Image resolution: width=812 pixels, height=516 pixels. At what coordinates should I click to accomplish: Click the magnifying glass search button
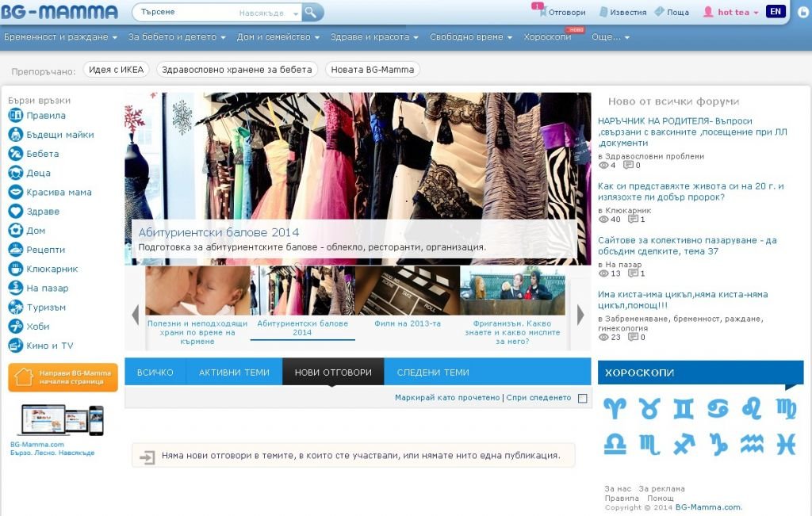[x=312, y=12]
